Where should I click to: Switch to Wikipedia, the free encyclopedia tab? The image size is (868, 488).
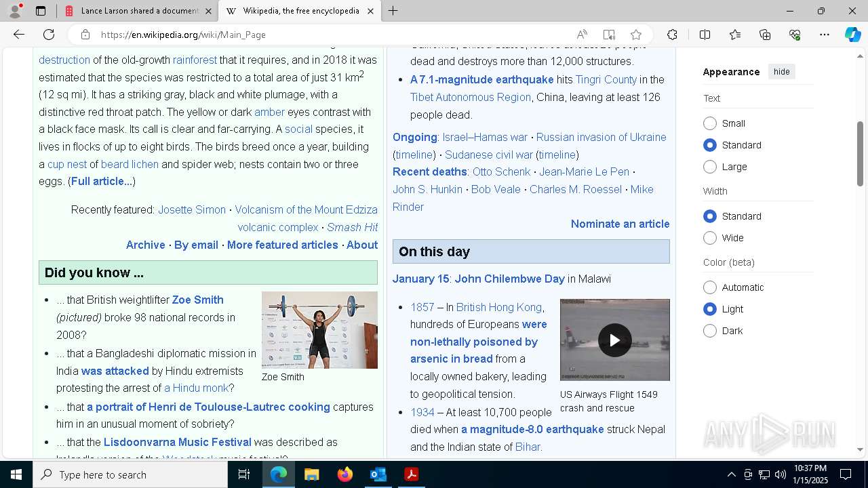click(300, 11)
